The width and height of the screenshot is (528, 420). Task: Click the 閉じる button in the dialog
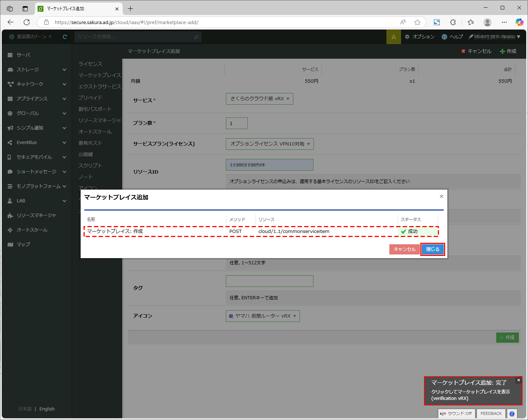[x=433, y=249]
